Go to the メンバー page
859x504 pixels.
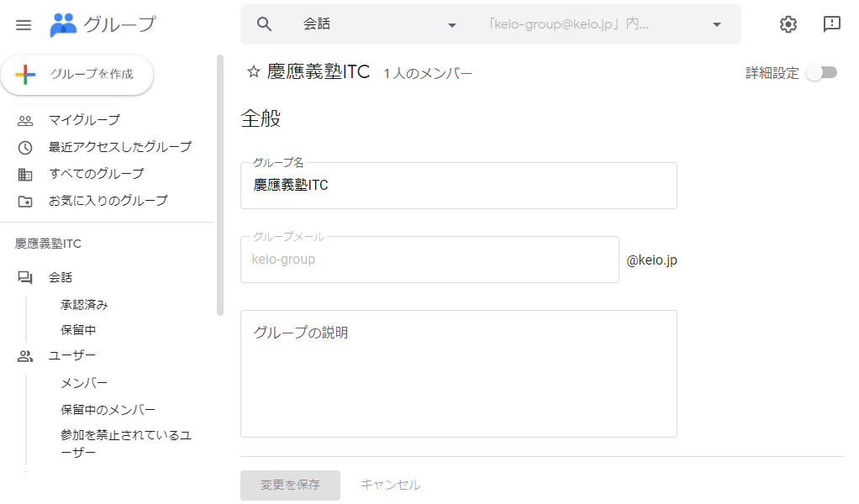[x=84, y=383]
